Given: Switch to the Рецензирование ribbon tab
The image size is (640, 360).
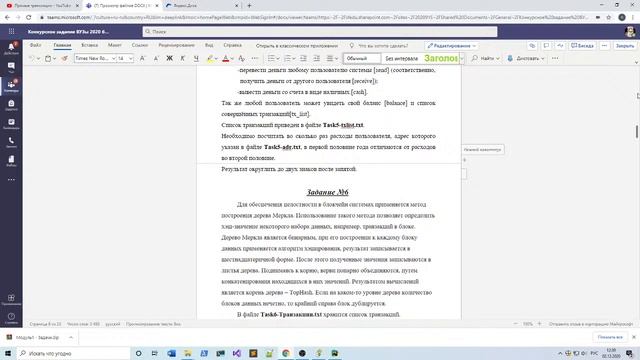Looking at the screenshot, I should point(176,45).
